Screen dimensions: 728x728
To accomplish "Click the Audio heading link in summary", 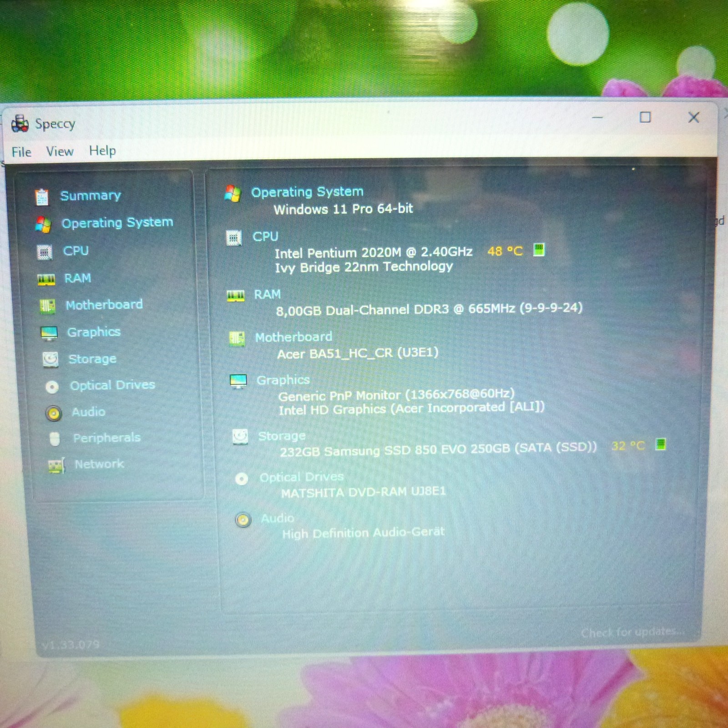I will coord(278,518).
